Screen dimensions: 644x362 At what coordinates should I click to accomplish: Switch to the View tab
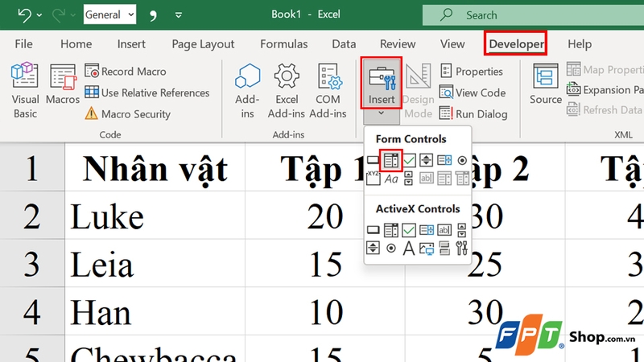click(x=452, y=44)
